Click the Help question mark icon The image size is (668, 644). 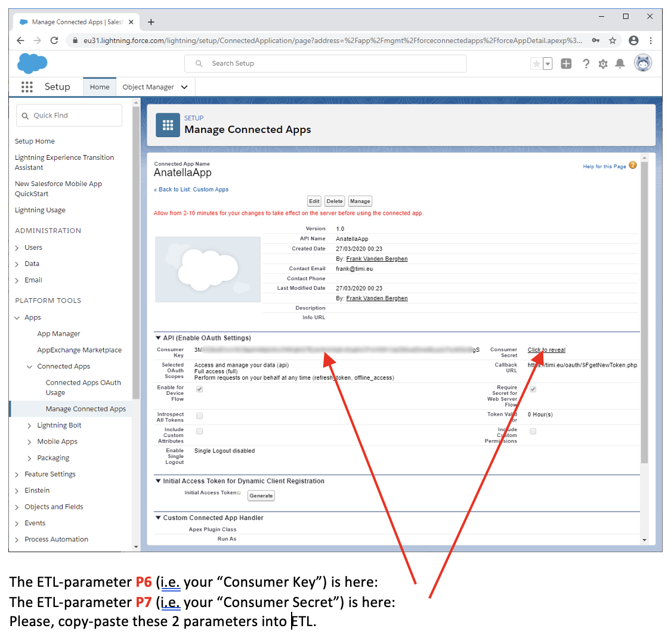[586, 64]
